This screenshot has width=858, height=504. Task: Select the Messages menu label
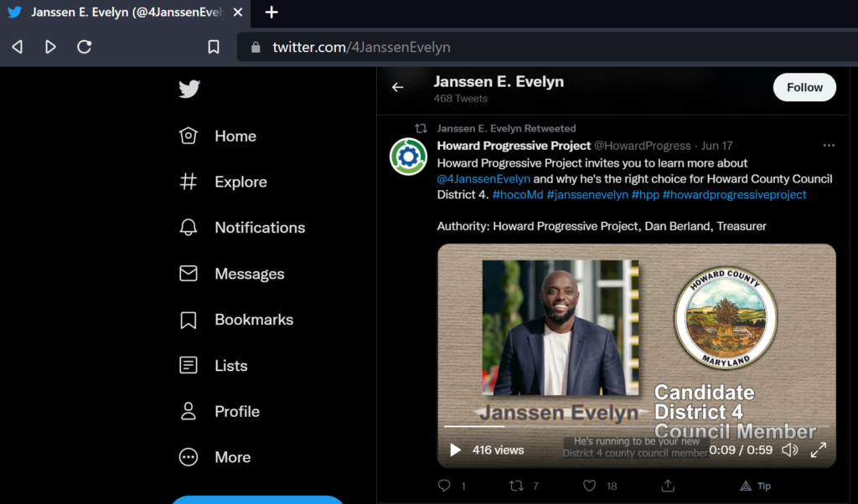[250, 274]
